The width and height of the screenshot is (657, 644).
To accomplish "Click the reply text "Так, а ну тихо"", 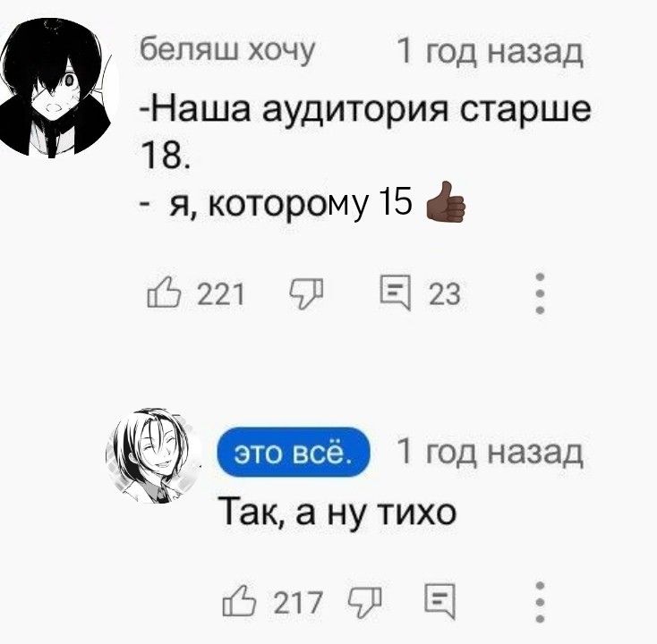I will tap(337, 513).
